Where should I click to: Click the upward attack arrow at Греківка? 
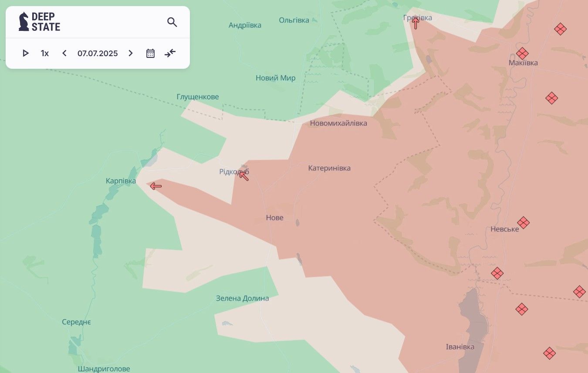(x=416, y=23)
